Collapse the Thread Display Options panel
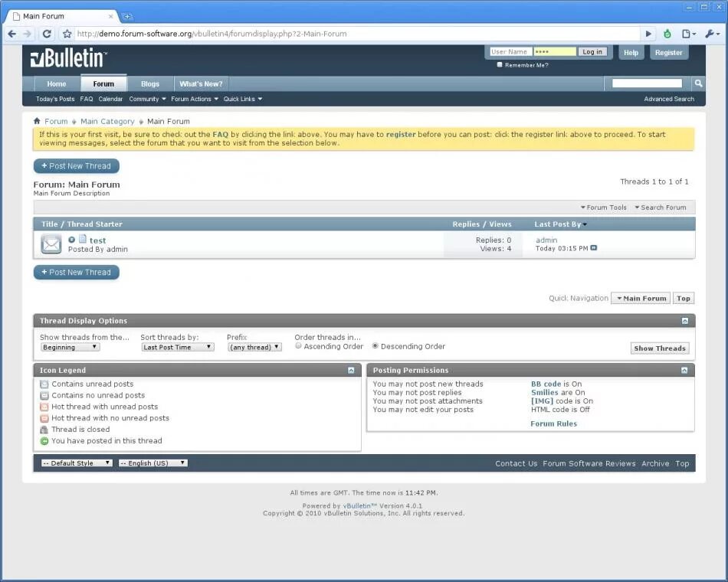This screenshot has width=728, height=582. tap(685, 321)
